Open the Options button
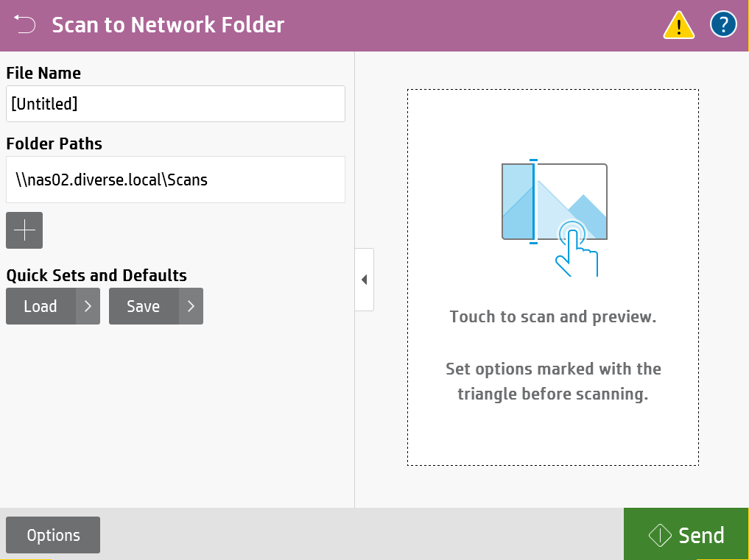 tap(53, 535)
